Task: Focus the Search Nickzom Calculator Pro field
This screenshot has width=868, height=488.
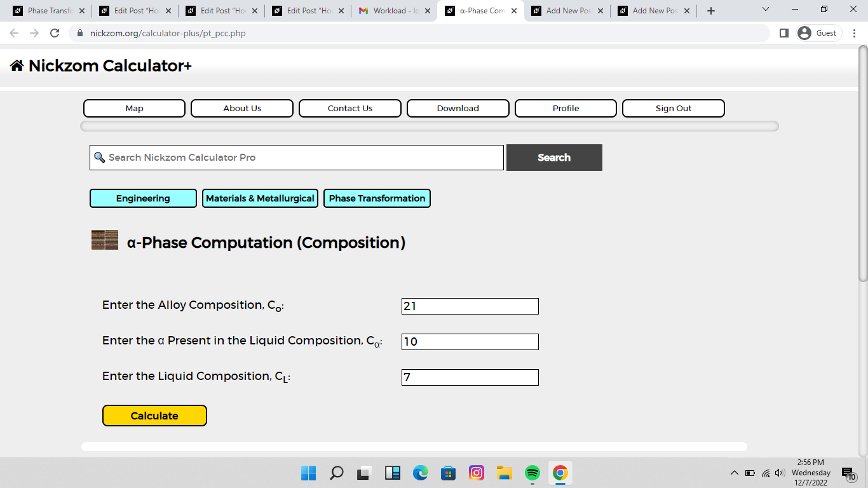Action: tap(297, 158)
